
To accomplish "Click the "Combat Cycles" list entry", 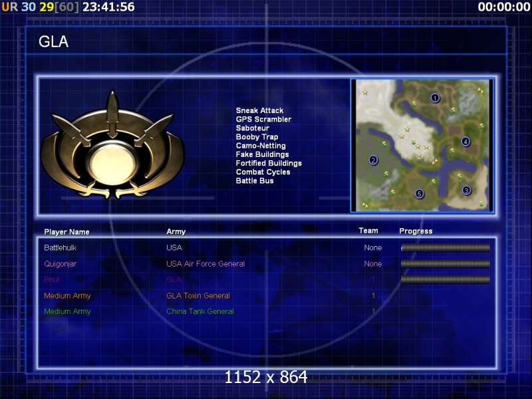I will click(263, 172).
